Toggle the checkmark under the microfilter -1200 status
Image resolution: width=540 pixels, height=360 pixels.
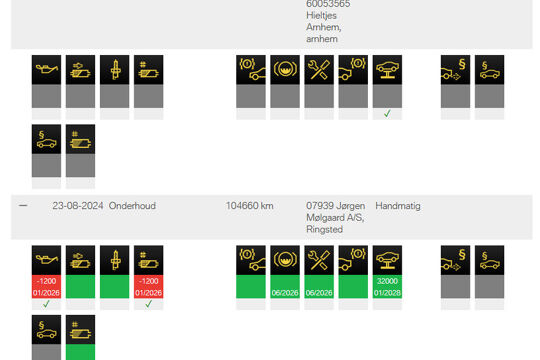(148, 304)
